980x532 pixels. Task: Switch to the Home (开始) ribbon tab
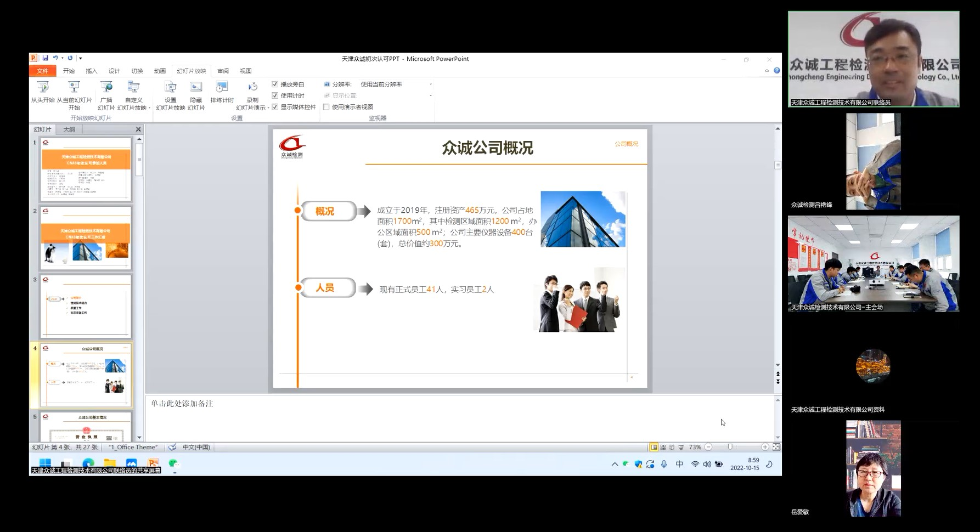click(69, 71)
